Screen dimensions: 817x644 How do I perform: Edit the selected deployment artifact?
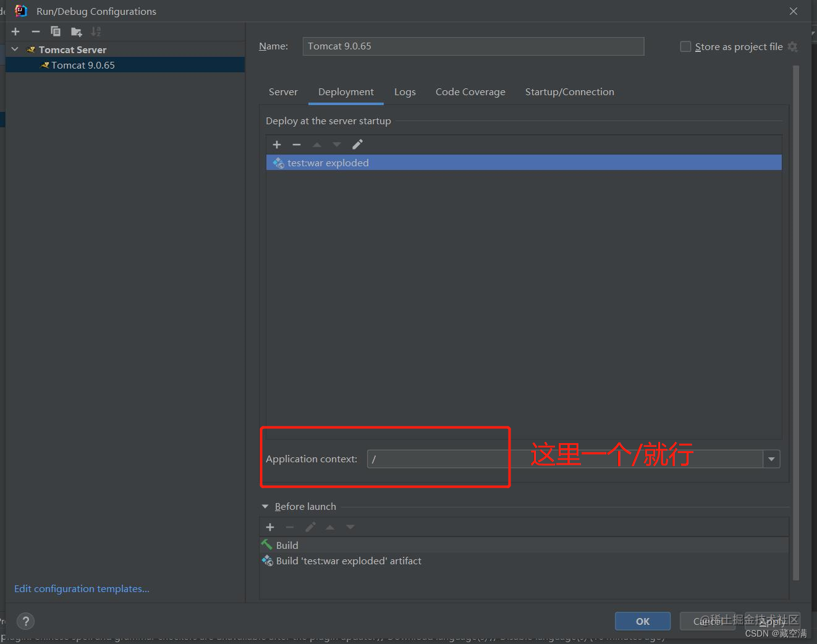coord(357,145)
